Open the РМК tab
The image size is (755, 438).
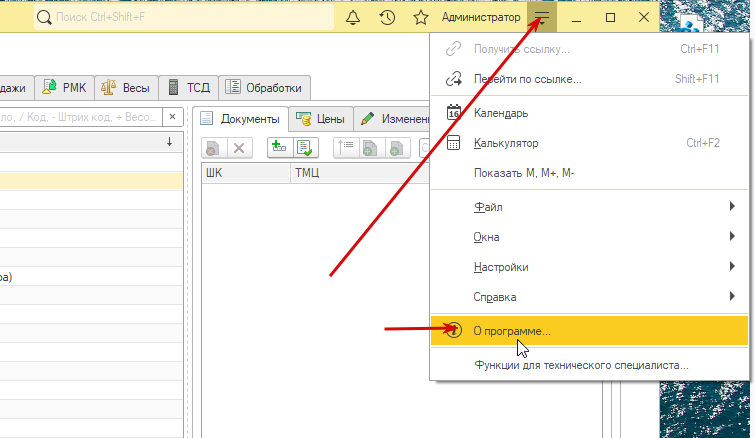pyautogui.click(x=65, y=88)
